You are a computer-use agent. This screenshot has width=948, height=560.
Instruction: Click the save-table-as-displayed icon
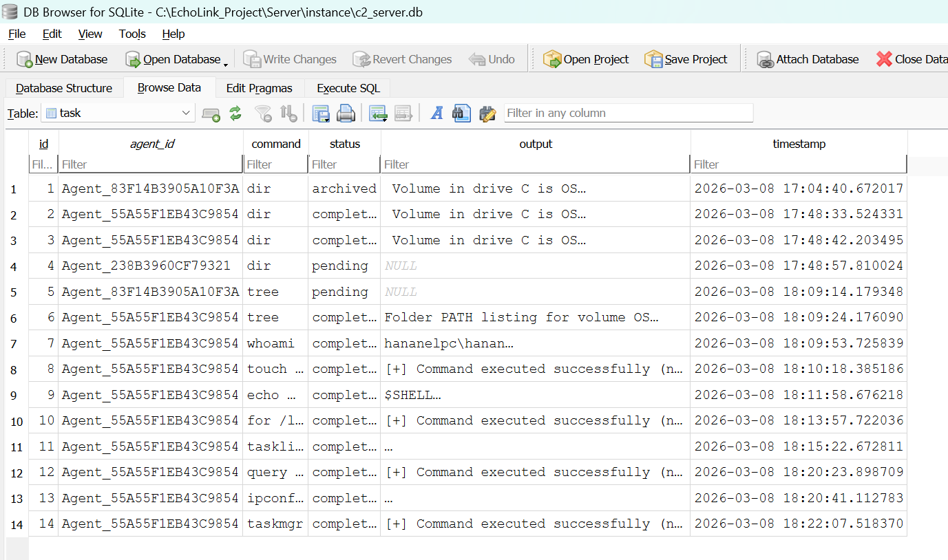coord(321,113)
